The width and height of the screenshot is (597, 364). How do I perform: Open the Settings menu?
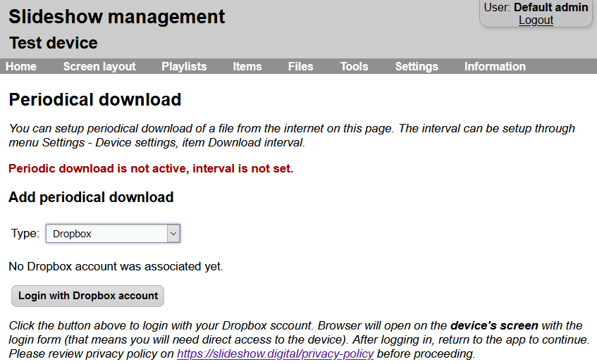(417, 66)
